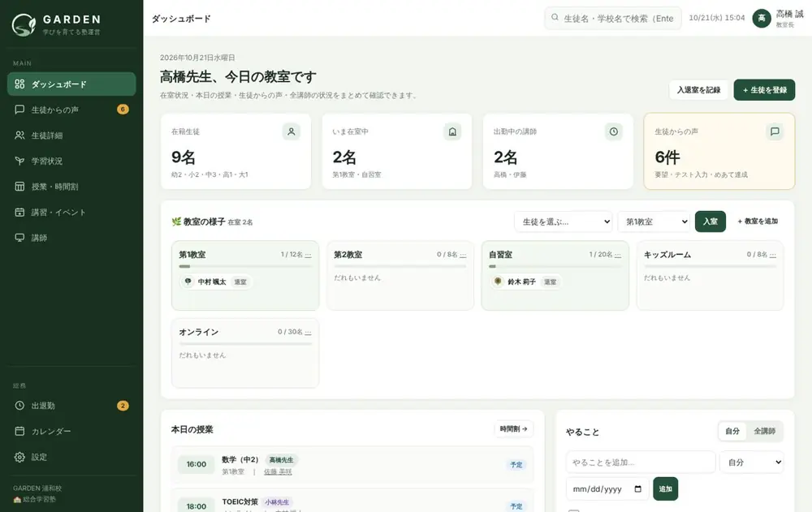812x512 pixels.
Task: Go to 生徒詳細 page
Action: [71, 136]
